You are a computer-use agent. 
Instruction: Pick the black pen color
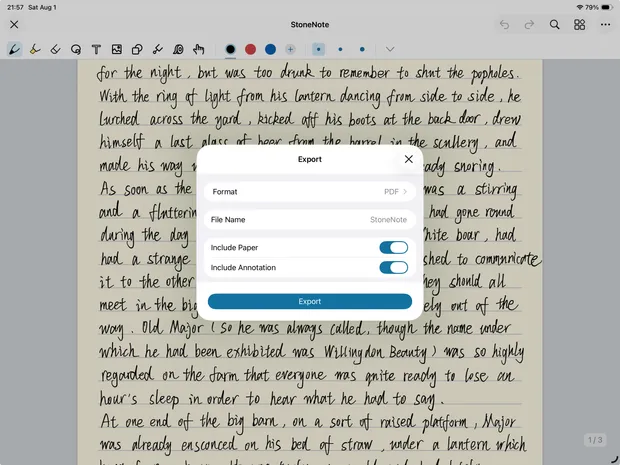point(230,49)
